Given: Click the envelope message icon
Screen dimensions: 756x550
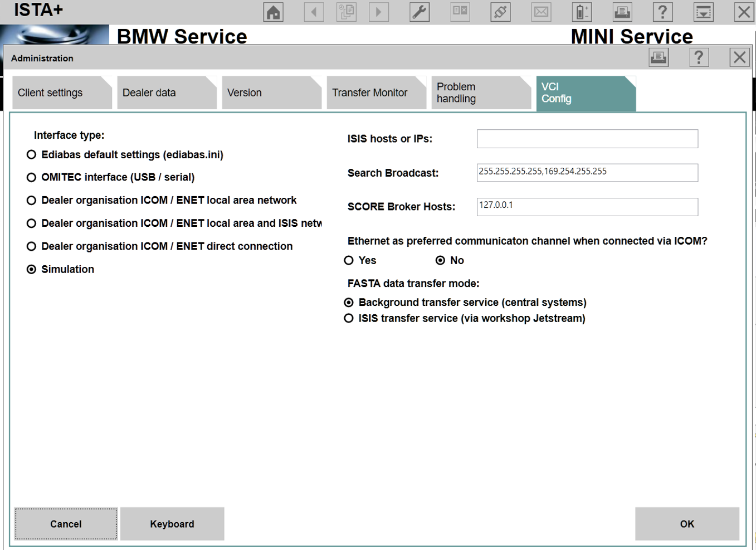Looking at the screenshot, I should (541, 12).
